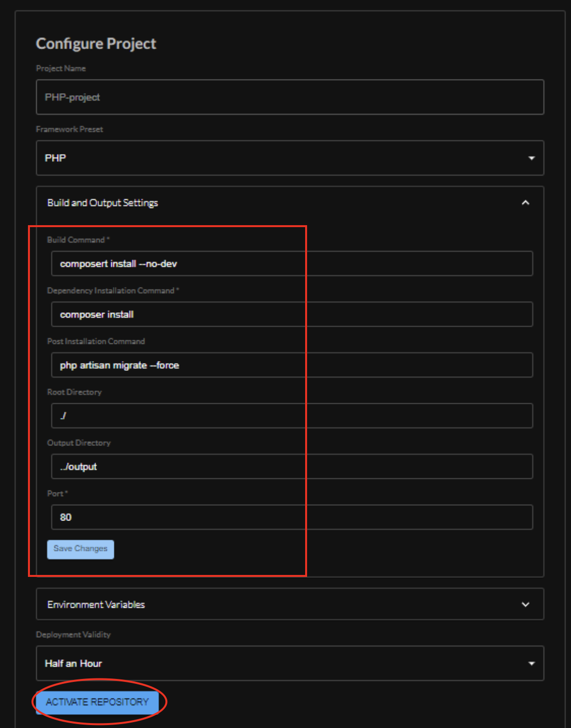Click the Output Directory input field
Viewport: 571px width, 728px height.
[291, 467]
